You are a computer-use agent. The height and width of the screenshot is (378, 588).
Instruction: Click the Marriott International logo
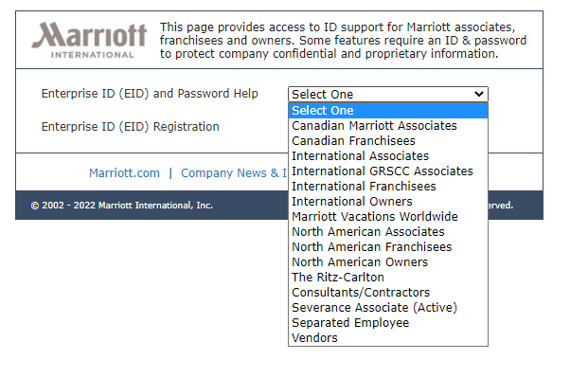pyautogui.click(x=89, y=40)
